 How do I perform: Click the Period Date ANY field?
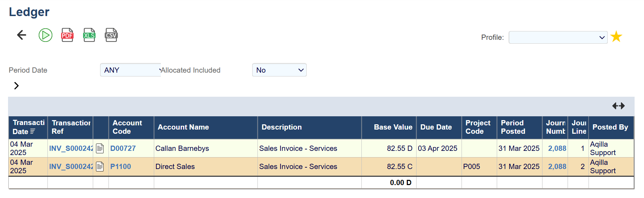coord(130,70)
